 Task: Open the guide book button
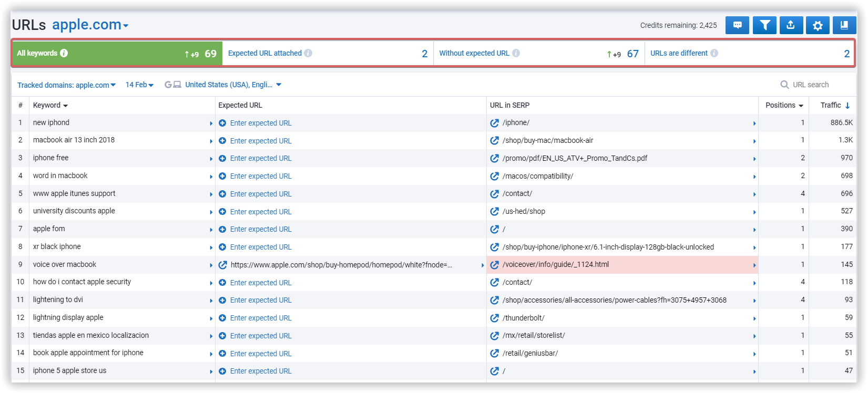(x=844, y=25)
